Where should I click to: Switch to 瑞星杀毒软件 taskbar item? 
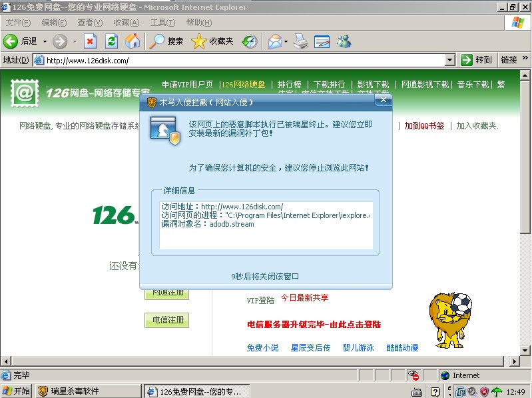(87, 391)
